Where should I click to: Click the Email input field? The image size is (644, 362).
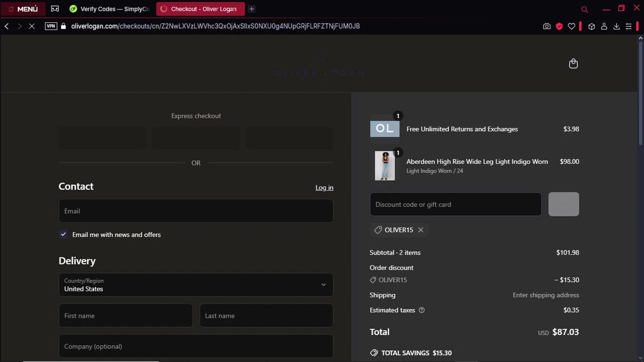196,211
